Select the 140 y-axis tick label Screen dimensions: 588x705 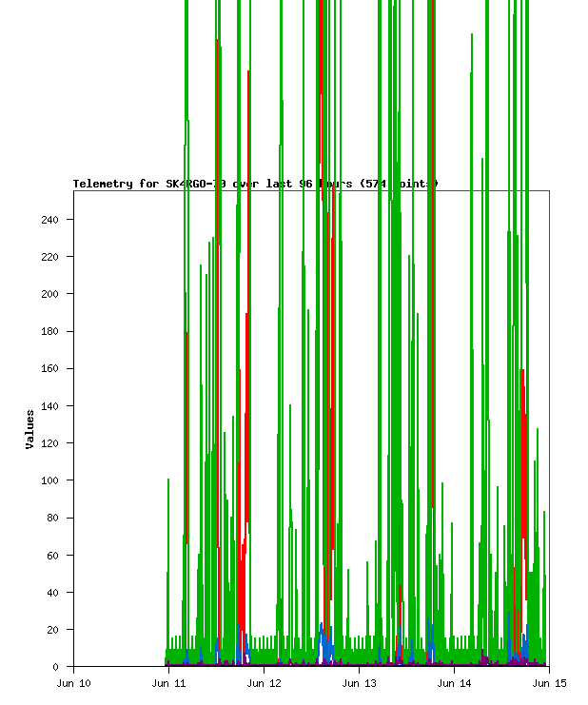pyautogui.click(x=50, y=406)
